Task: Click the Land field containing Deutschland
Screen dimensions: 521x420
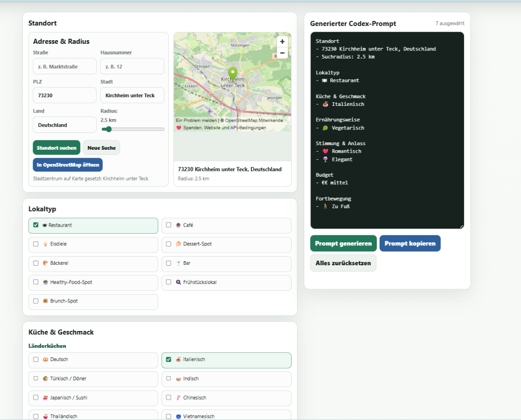Action: pos(65,125)
